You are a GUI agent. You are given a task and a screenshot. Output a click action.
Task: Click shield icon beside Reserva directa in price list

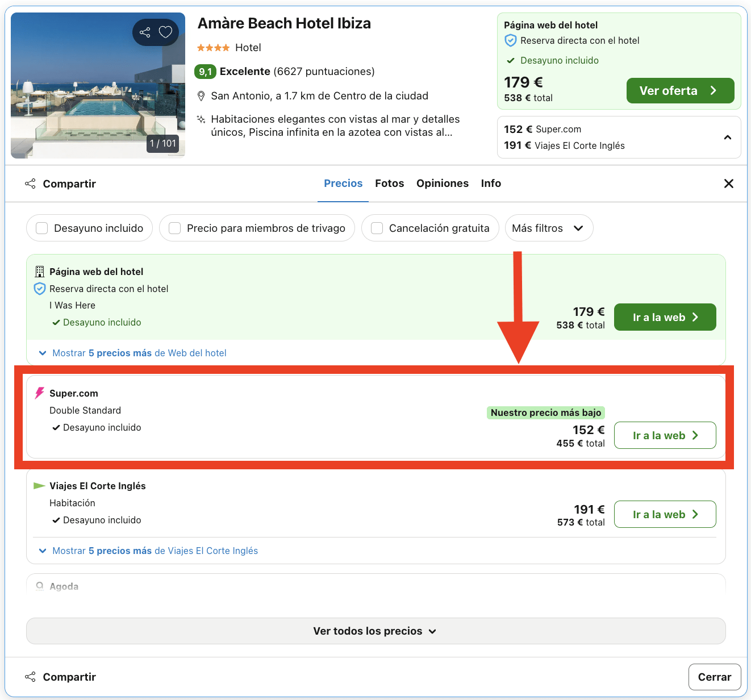coord(40,289)
